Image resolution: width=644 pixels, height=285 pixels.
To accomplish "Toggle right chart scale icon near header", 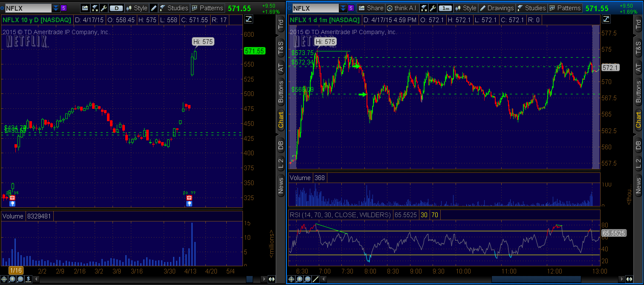I will (x=606, y=19).
